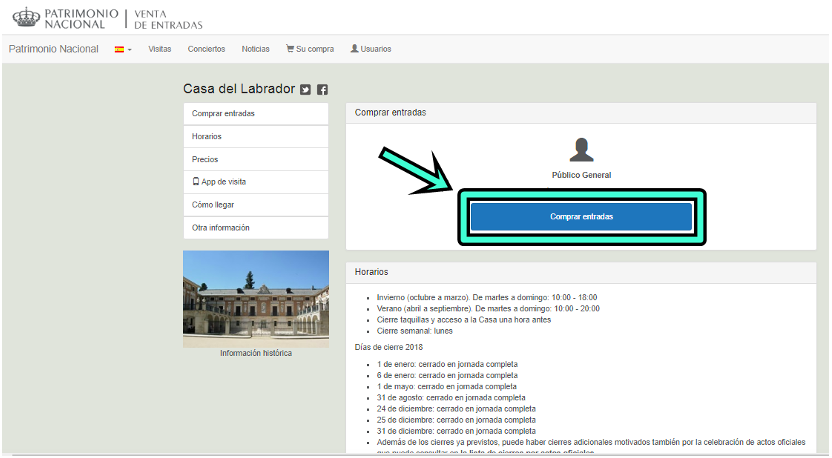Image resolution: width=832 pixels, height=458 pixels.
Task: Show the Precios sidebar section
Action: [x=205, y=159]
